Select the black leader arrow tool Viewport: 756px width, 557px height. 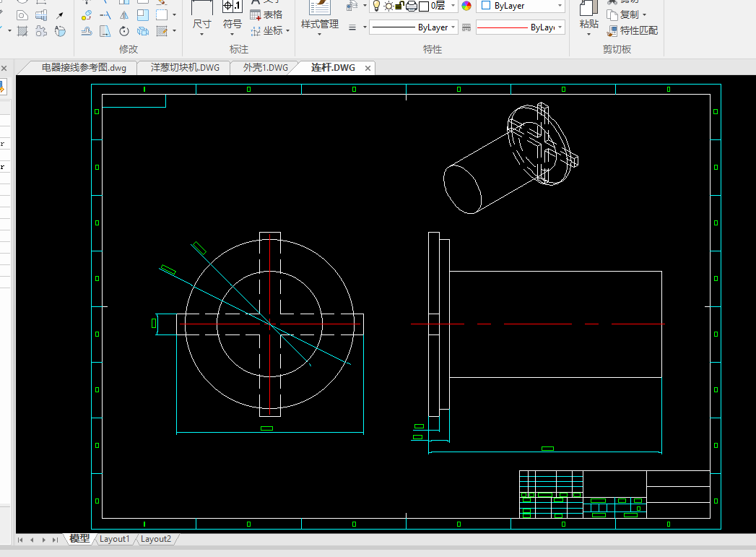coord(60,15)
